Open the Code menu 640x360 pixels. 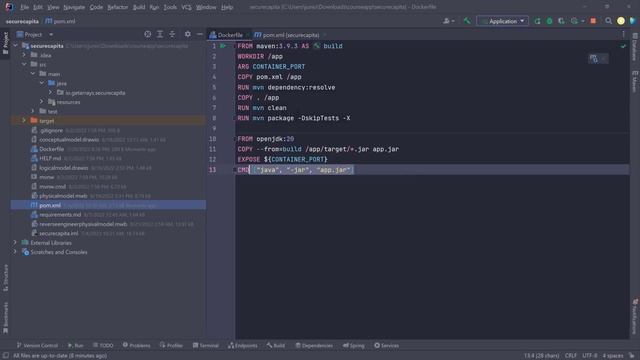pyautogui.click(x=96, y=7)
